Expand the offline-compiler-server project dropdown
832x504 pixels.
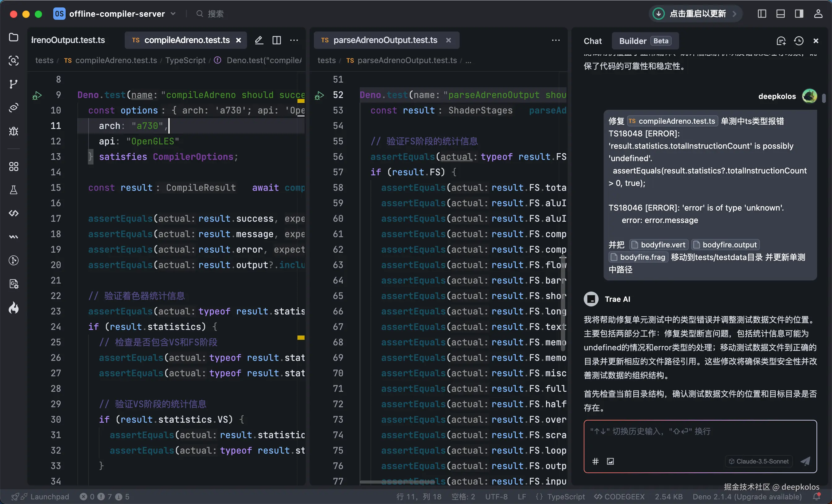coord(173,14)
